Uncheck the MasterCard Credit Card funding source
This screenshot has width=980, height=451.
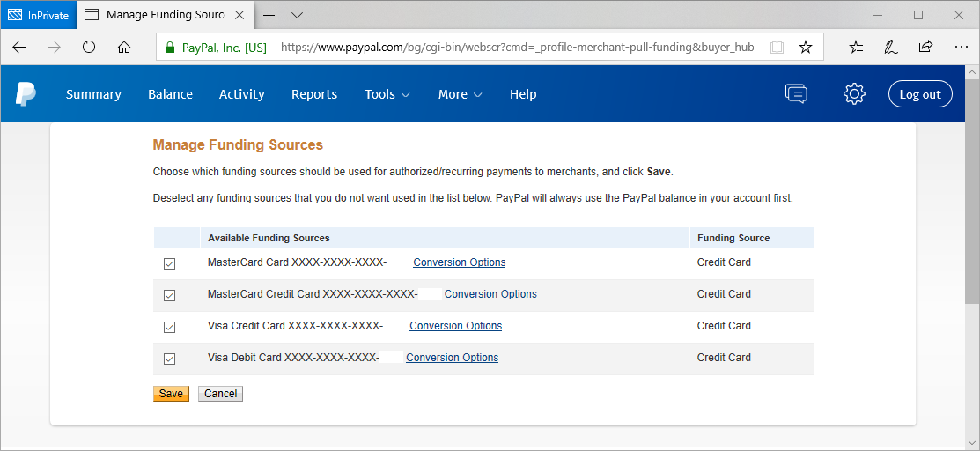[169, 295]
